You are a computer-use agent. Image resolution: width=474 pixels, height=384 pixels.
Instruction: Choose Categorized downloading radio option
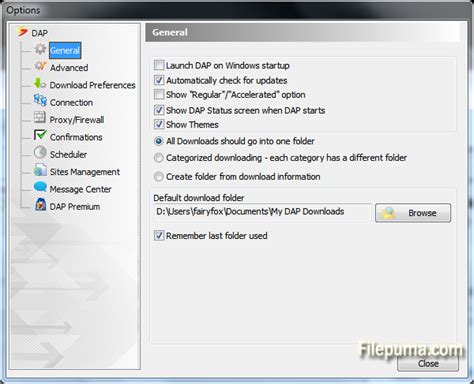tap(159, 158)
